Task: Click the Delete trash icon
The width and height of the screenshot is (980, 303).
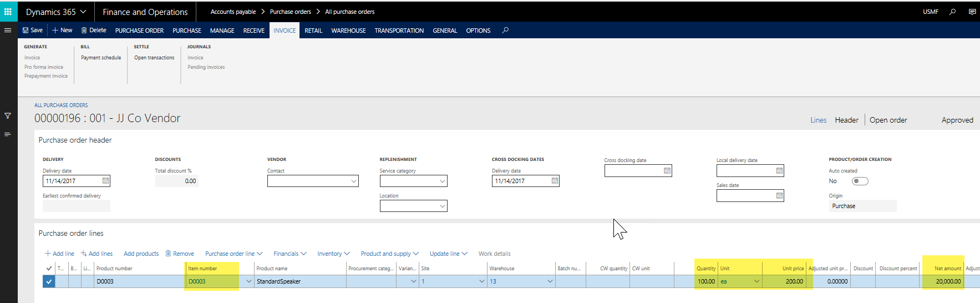Action: click(84, 31)
